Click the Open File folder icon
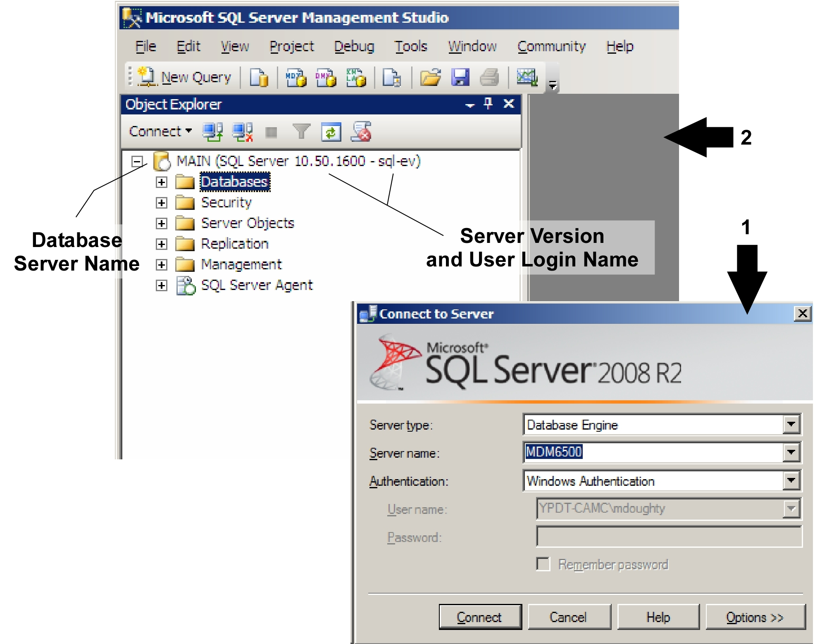This screenshot has height=644, width=815. click(x=430, y=77)
